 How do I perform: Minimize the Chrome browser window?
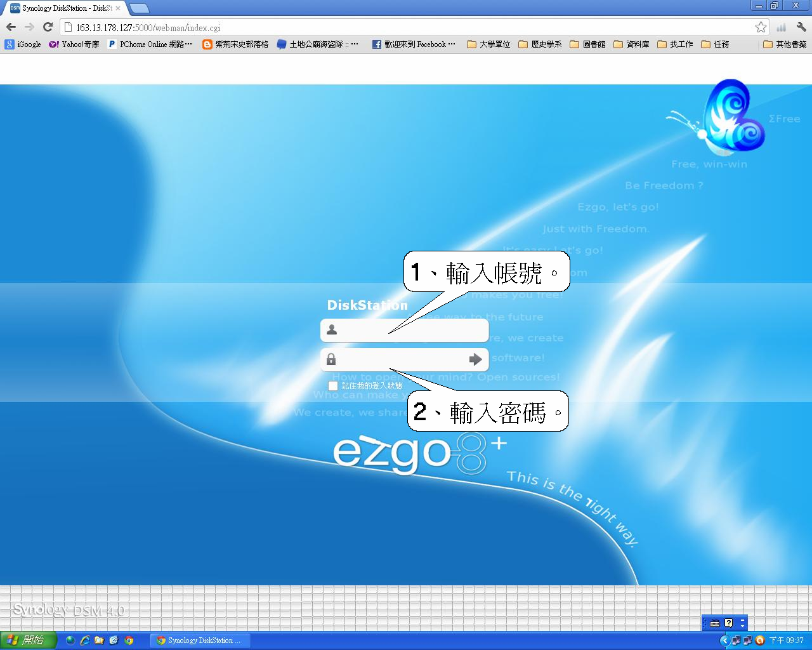tap(758, 6)
